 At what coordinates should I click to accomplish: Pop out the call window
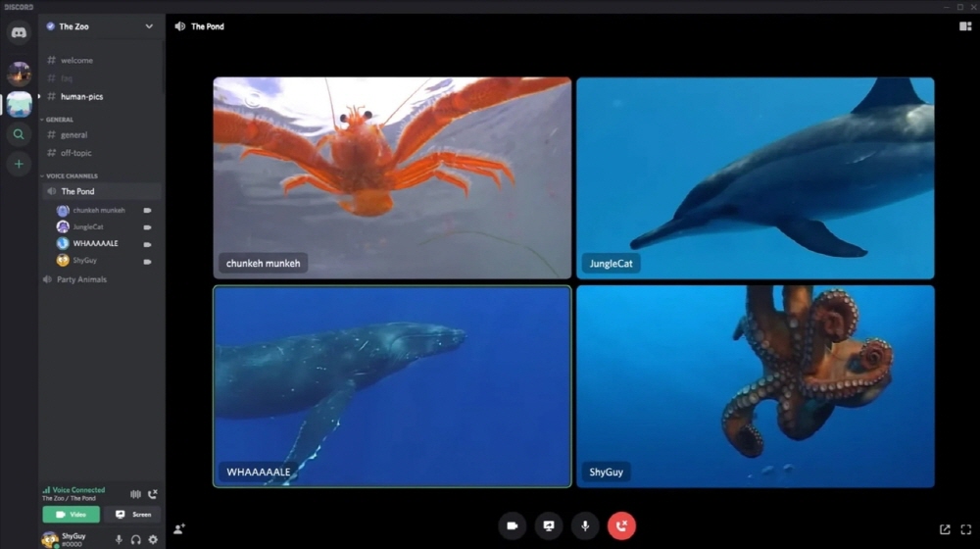(x=945, y=529)
